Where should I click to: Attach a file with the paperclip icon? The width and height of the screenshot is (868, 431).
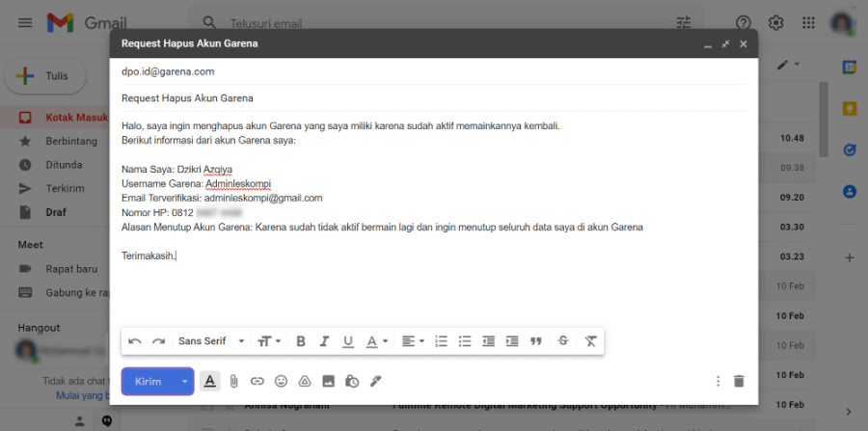pyautogui.click(x=233, y=381)
